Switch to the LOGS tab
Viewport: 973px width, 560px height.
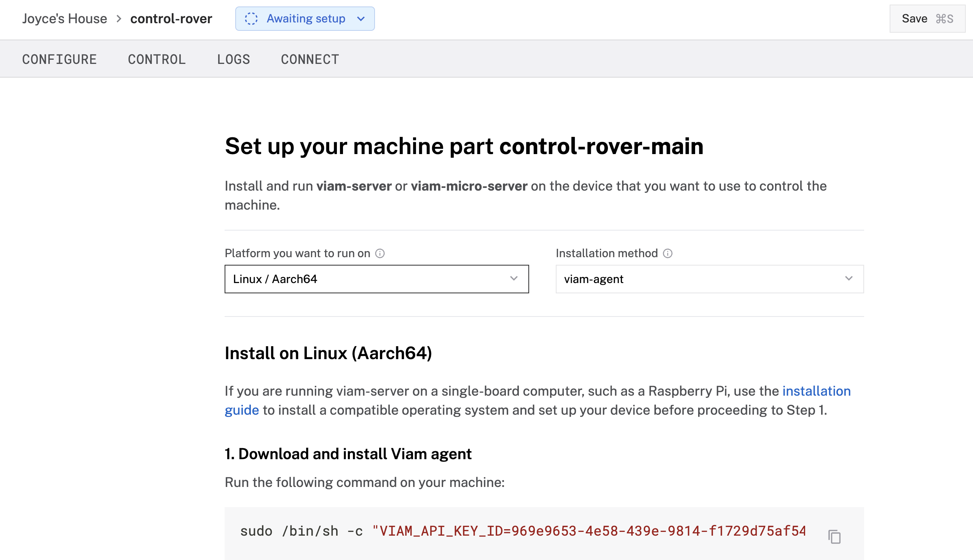click(234, 59)
